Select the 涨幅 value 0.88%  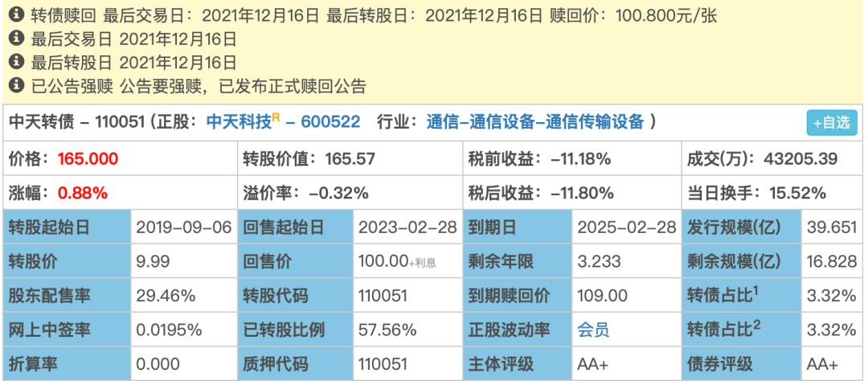[83, 193]
